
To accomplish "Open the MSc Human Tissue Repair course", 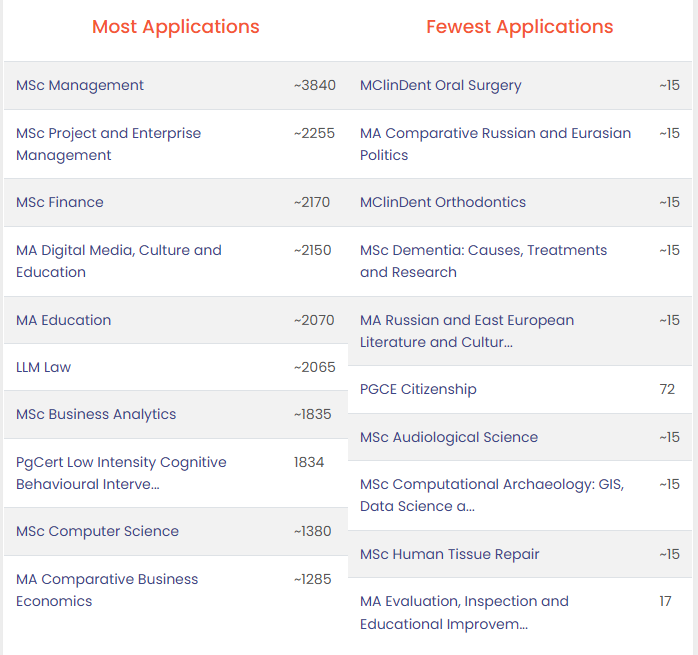I will coord(450,554).
